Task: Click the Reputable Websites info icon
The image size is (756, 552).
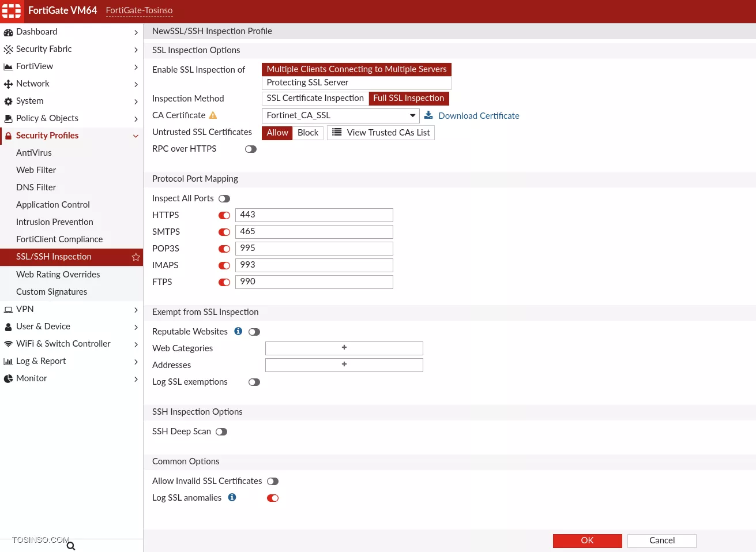Action: pyautogui.click(x=238, y=331)
